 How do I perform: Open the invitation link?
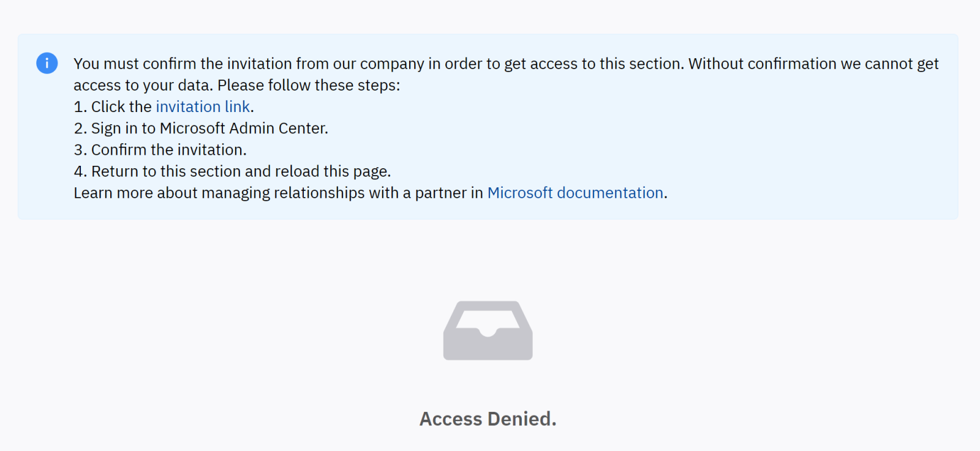click(203, 106)
